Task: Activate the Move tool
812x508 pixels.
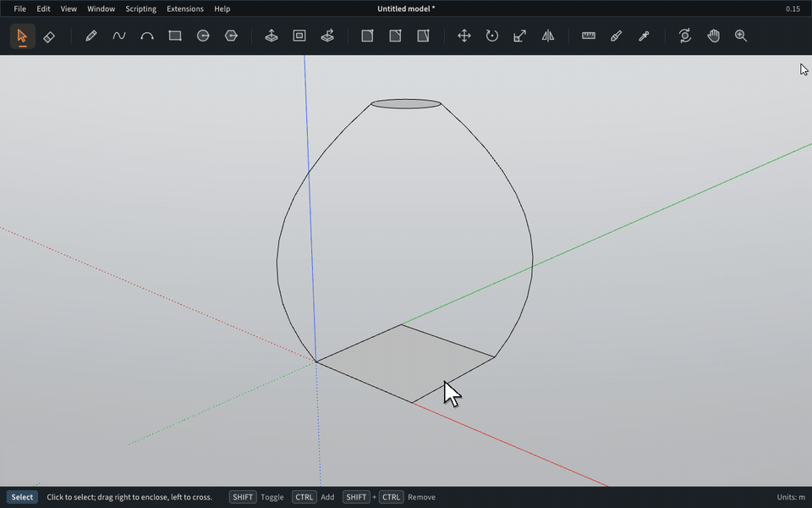Action: click(464, 36)
